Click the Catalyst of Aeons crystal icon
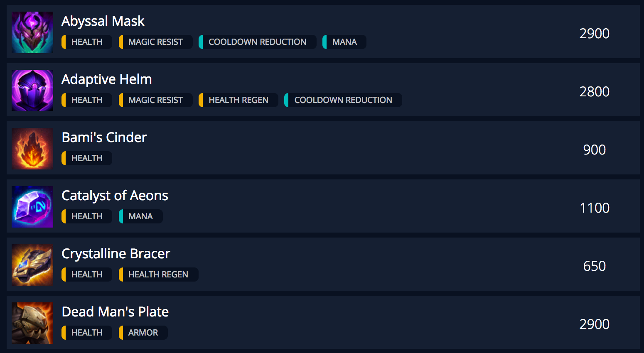 [x=32, y=207]
